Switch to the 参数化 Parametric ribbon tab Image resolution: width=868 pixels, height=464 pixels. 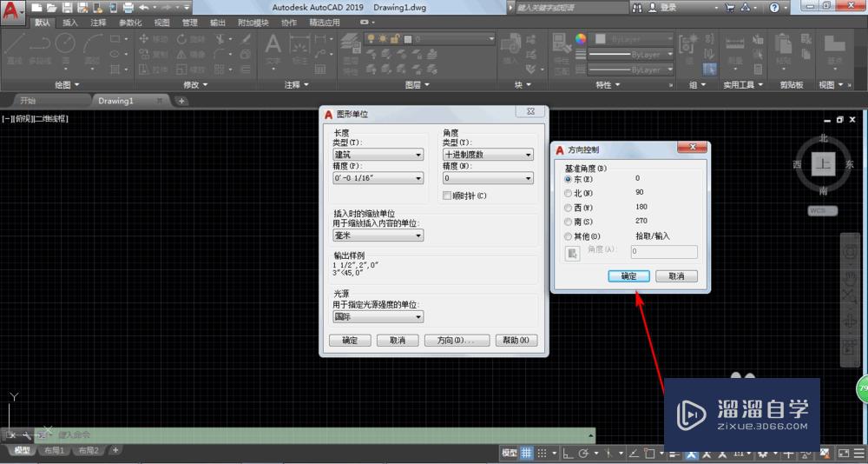tap(131, 23)
